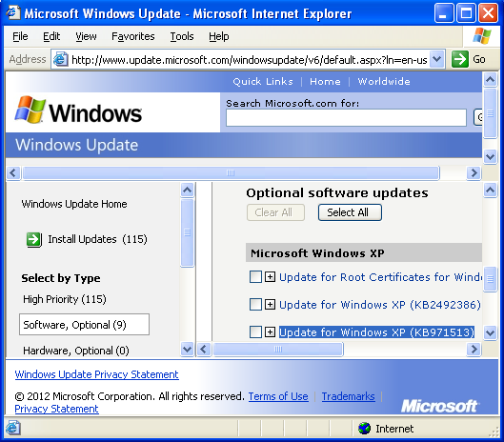Select Hardware, Optional (0)
Viewport: 504px width, 442px height.
tap(76, 351)
